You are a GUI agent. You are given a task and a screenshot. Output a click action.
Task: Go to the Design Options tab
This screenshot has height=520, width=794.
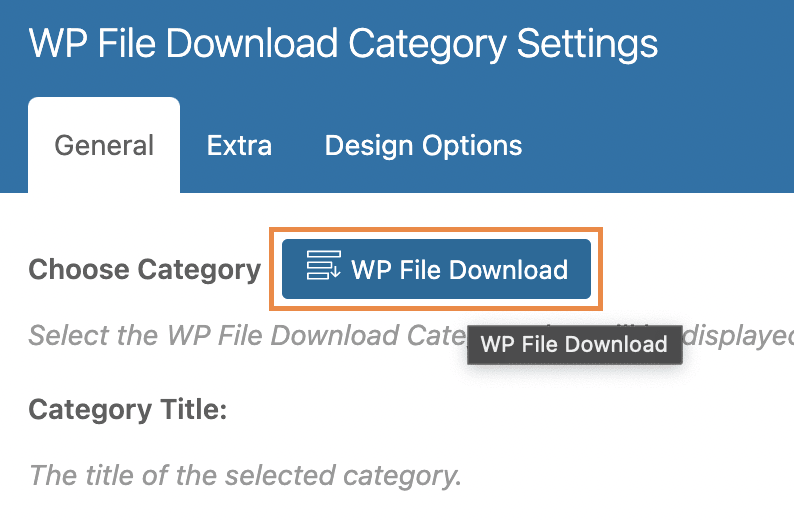[x=423, y=146]
